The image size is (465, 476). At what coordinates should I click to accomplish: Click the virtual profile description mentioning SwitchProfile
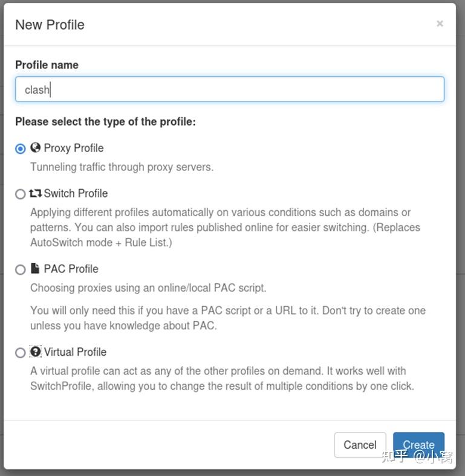pyautogui.click(x=221, y=378)
